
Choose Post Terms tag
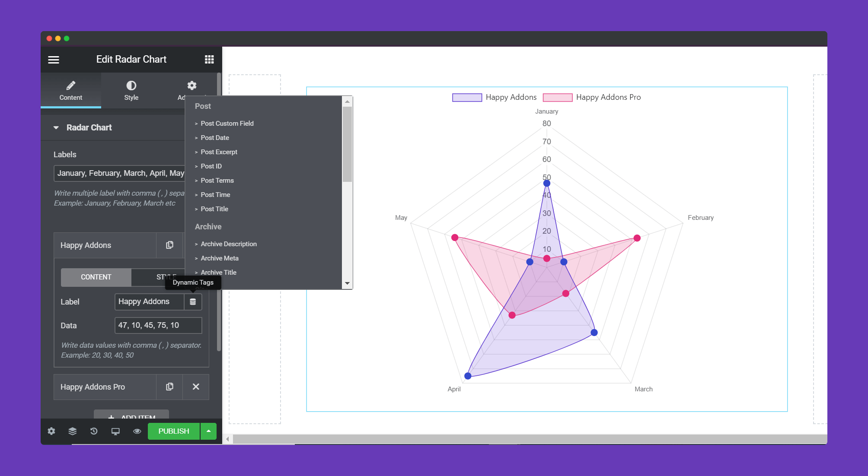pos(217,181)
